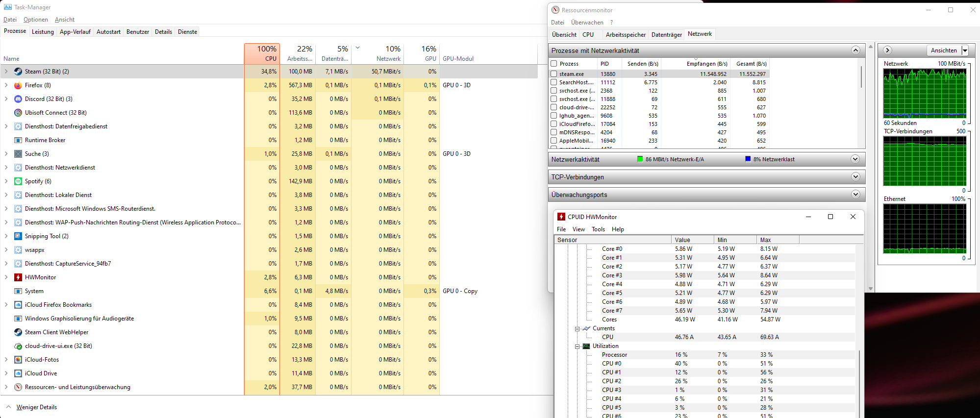Click the network process list scrollbar
This screenshot has height=418, width=980.
[x=861, y=77]
